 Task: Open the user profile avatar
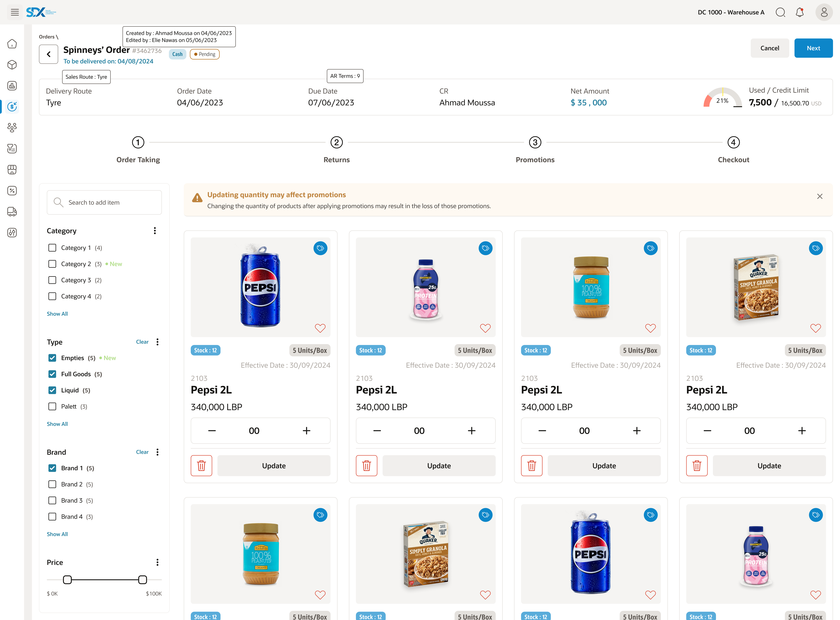824,12
